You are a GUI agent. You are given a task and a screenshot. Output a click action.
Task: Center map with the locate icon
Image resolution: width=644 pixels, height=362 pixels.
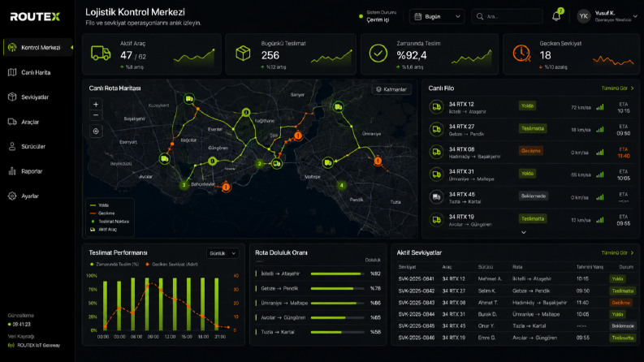(x=96, y=131)
